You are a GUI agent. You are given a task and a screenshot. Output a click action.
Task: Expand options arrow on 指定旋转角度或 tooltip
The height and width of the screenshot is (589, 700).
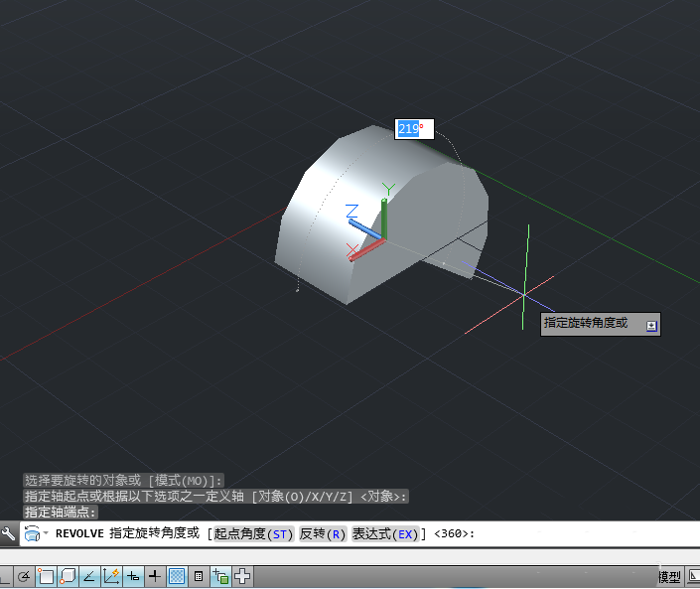pyautogui.click(x=651, y=326)
